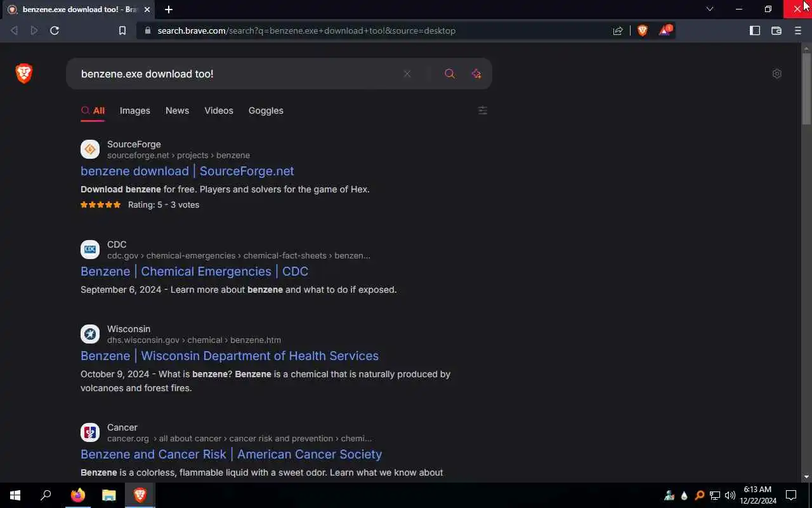
Task: Switch to the News tab
Action: coord(177,110)
